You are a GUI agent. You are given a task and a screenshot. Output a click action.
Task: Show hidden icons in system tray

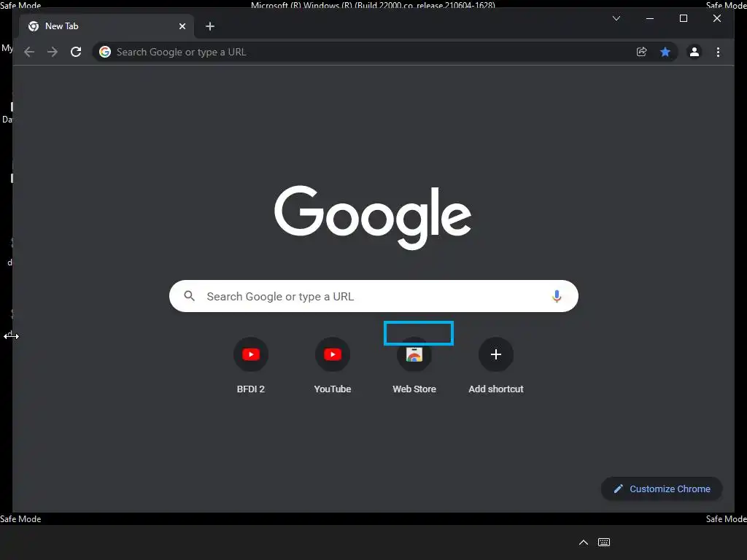584,542
